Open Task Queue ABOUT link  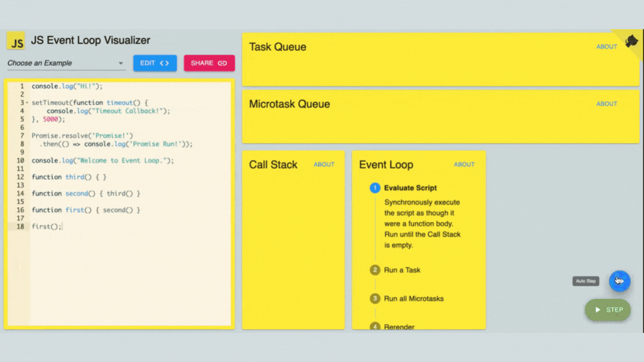pos(607,47)
